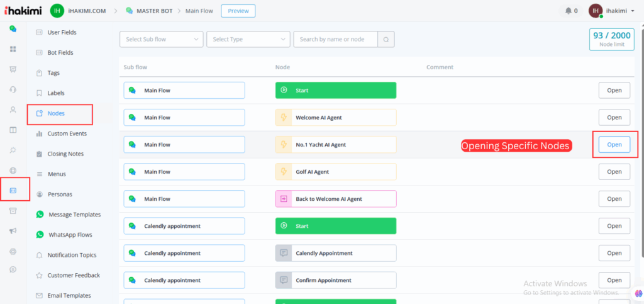644x304 pixels.
Task: Click the globe icon in left sidebar
Action: click(x=13, y=171)
